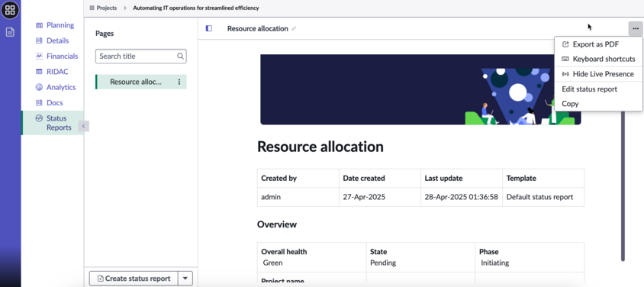644x287 pixels.
Task: Select Status Reports in sidebar
Action: 53,123
